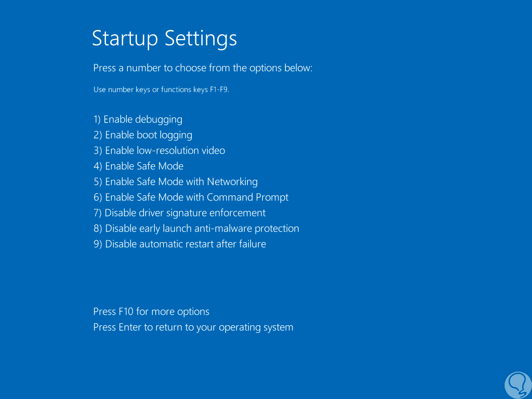Select Enable Safe Mode with Command Prompt

tap(191, 197)
